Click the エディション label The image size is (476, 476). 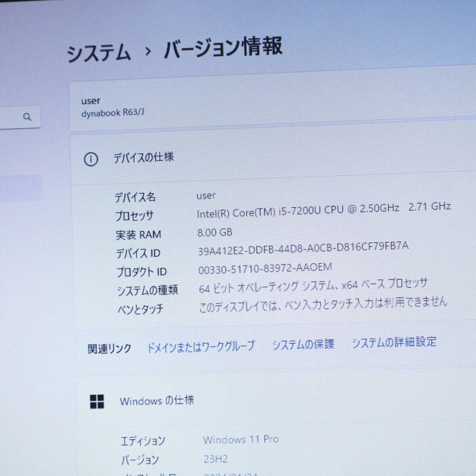pyautogui.click(x=143, y=441)
